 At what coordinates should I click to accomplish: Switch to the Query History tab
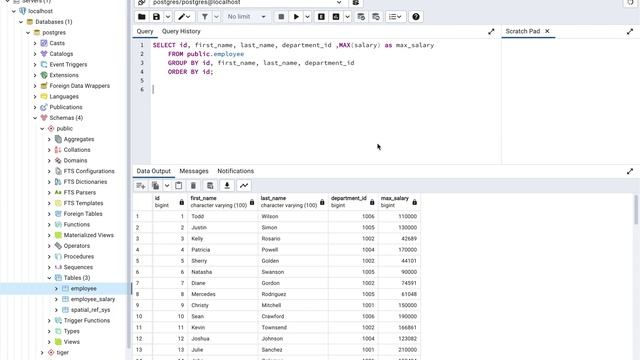pos(181,31)
